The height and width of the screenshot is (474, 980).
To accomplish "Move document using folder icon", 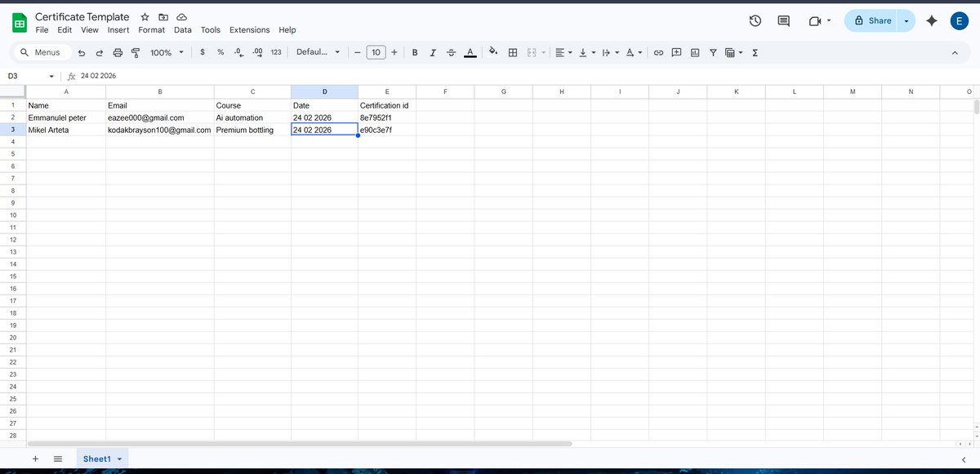I will point(163,17).
